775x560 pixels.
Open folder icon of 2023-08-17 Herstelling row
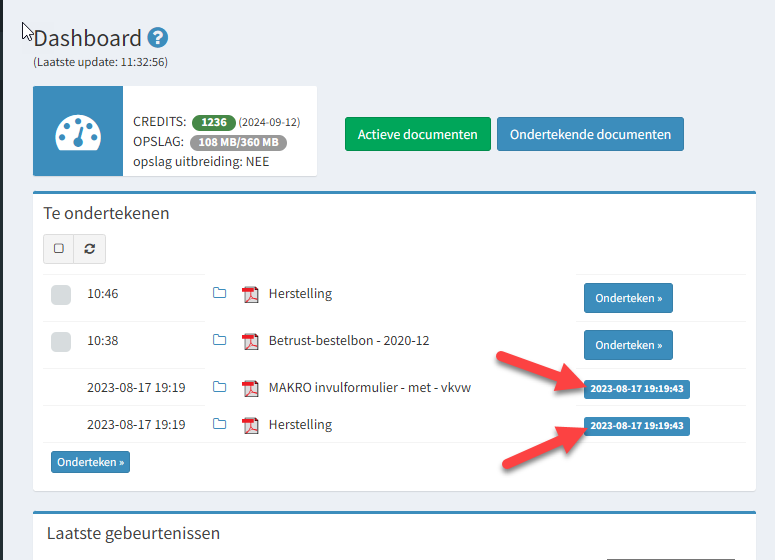tap(219, 424)
